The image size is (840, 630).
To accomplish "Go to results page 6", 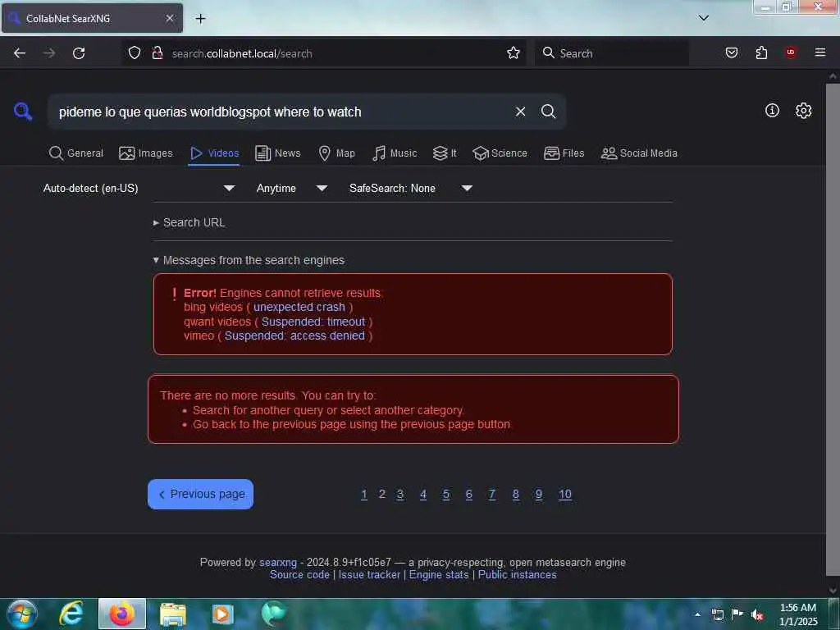I will [468, 494].
